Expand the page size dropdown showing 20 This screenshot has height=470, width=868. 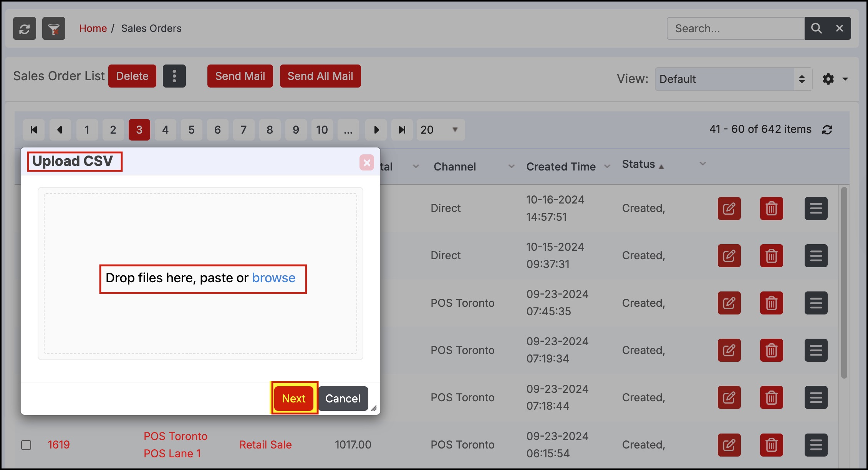point(440,130)
